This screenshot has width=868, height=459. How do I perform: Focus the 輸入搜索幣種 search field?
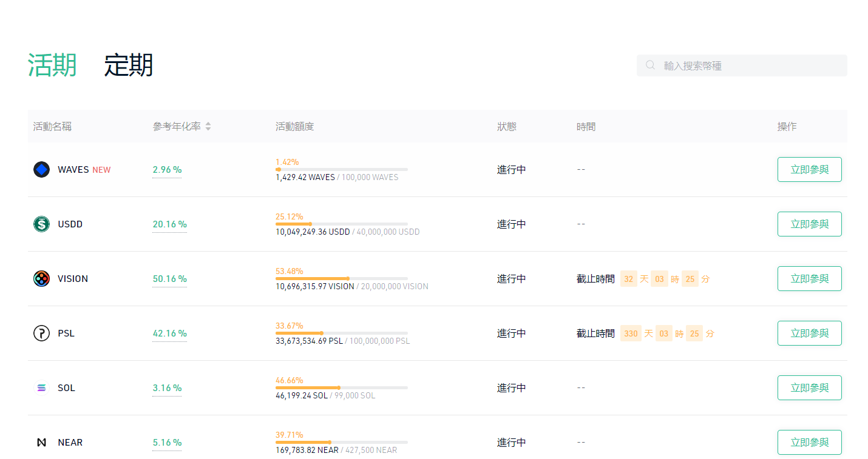[750, 65]
